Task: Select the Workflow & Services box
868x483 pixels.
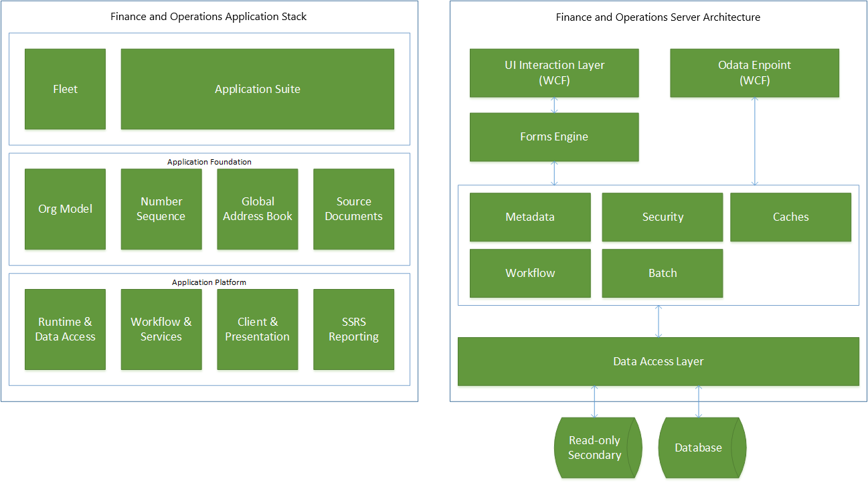Action: coord(161,329)
